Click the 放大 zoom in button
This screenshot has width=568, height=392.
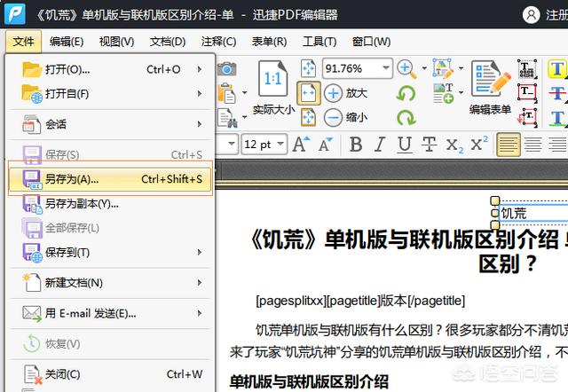[345, 93]
